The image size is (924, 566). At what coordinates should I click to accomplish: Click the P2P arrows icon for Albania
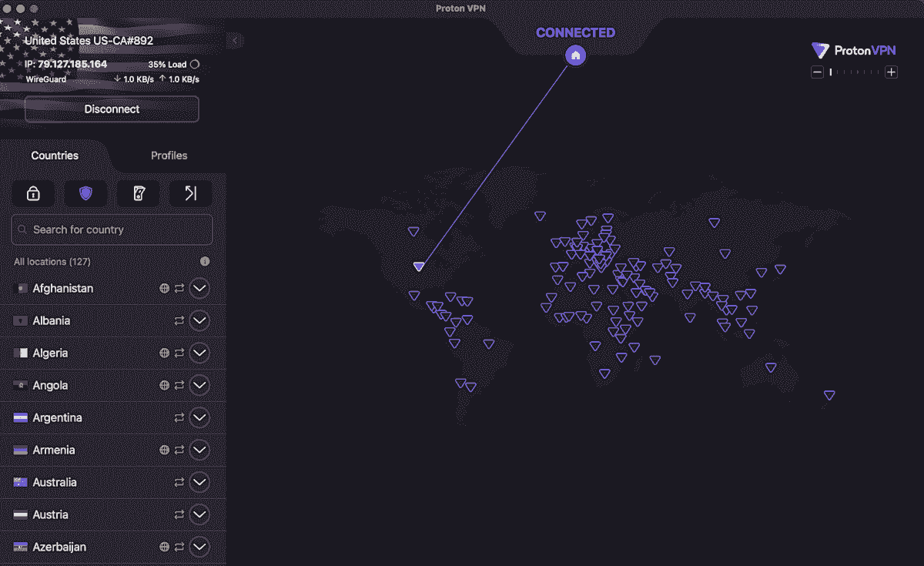(179, 321)
